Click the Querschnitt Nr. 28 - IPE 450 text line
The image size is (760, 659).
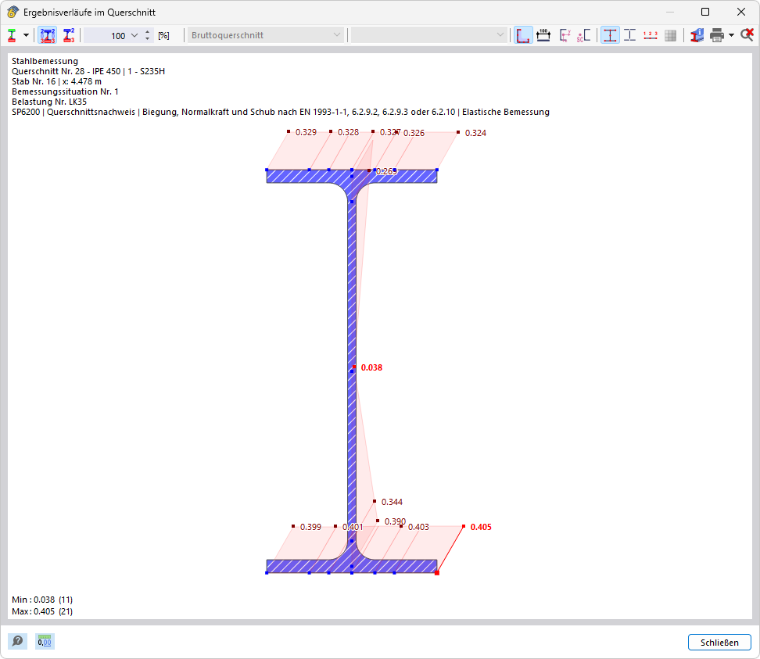pyautogui.click(x=88, y=71)
